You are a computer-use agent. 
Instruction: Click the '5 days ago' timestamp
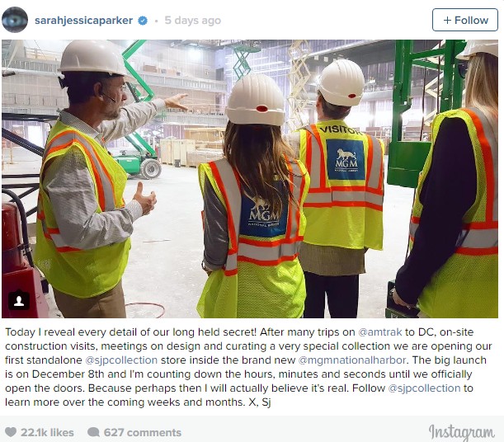pyautogui.click(x=192, y=21)
